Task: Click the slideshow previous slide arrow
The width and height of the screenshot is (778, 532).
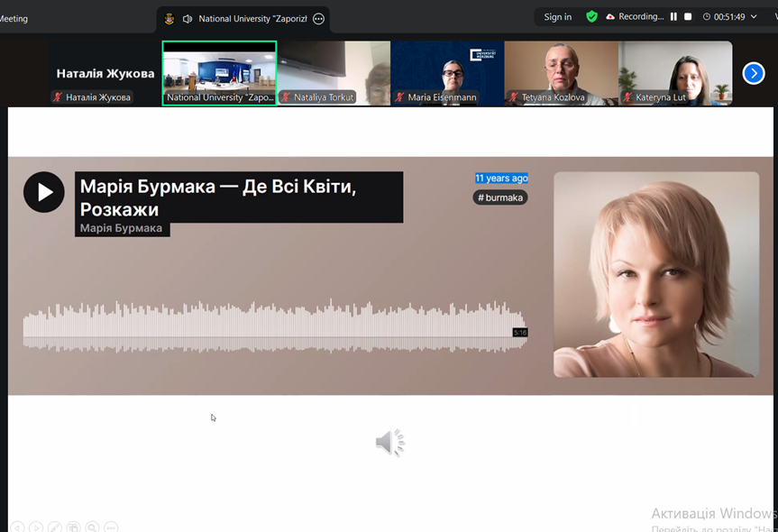Action: [x=16, y=527]
